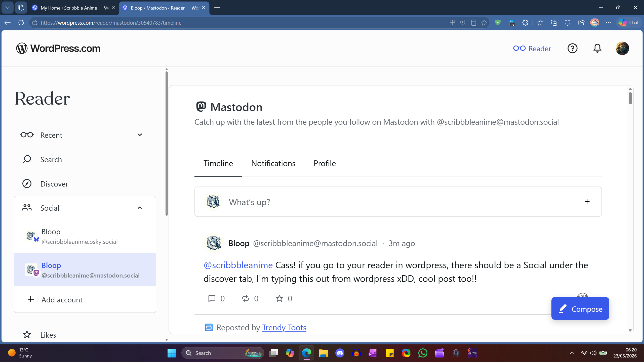Click the Mastodon feed vertical scrollbar
The image size is (644, 362).
630,98
